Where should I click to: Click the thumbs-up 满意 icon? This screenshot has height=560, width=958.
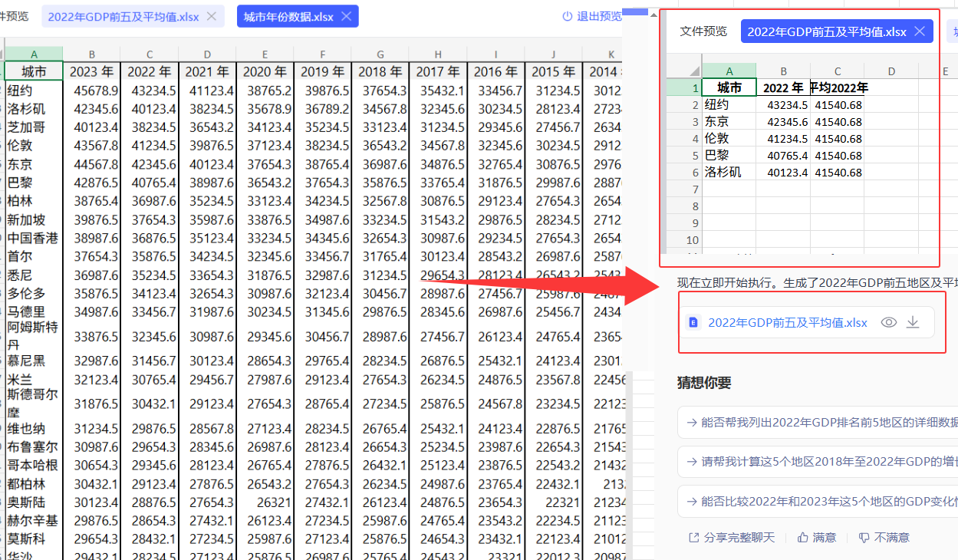coord(803,538)
